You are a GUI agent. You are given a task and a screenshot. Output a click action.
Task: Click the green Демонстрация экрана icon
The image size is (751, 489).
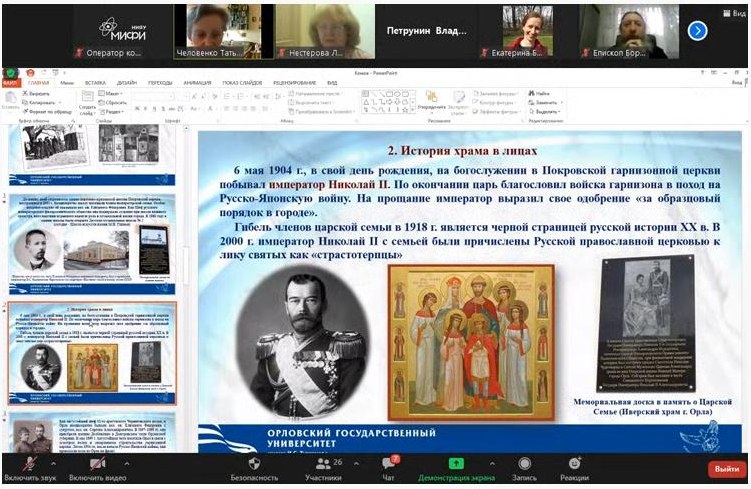click(x=455, y=465)
